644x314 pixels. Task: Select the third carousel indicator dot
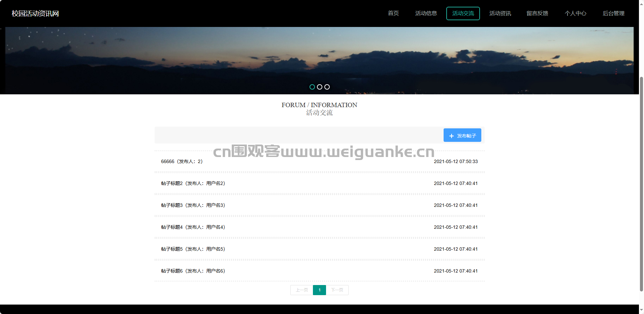tap(327, 87)
